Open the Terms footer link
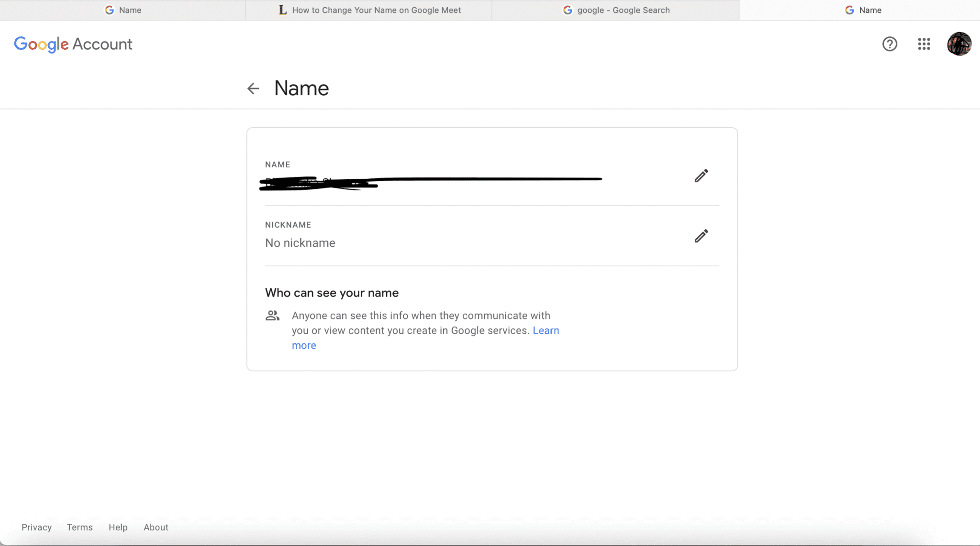 coord(79,527)
